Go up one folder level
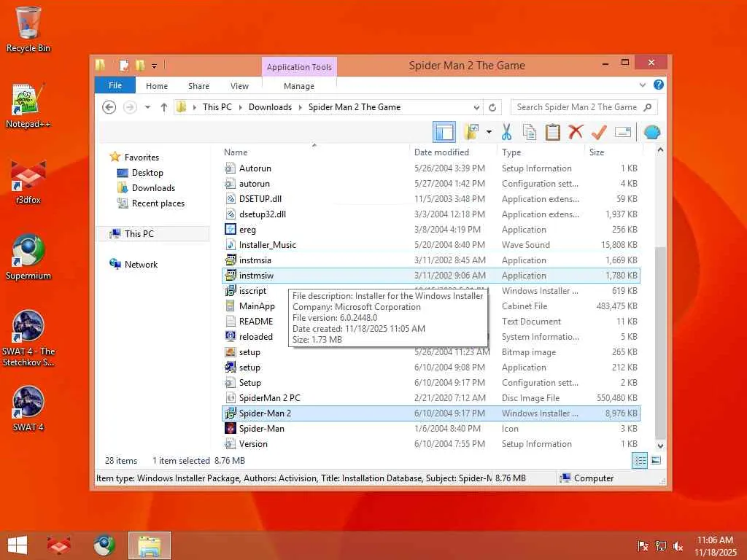The width and height of the screenshot is (747, 560). (x=164, y=107)
